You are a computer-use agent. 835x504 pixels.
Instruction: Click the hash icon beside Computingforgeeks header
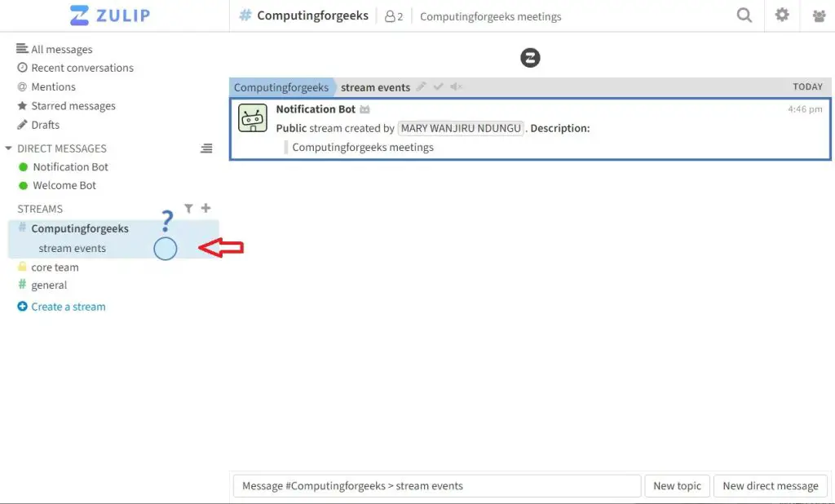245,15
